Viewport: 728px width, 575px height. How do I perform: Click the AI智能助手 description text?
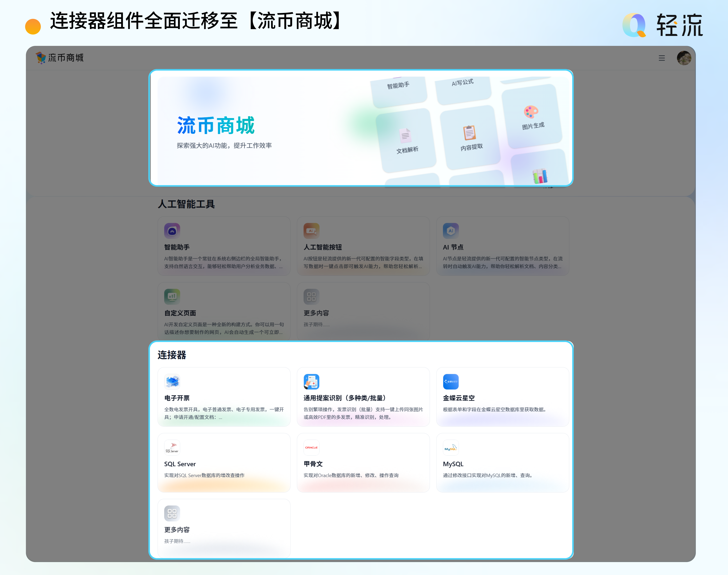pos(224,263)
